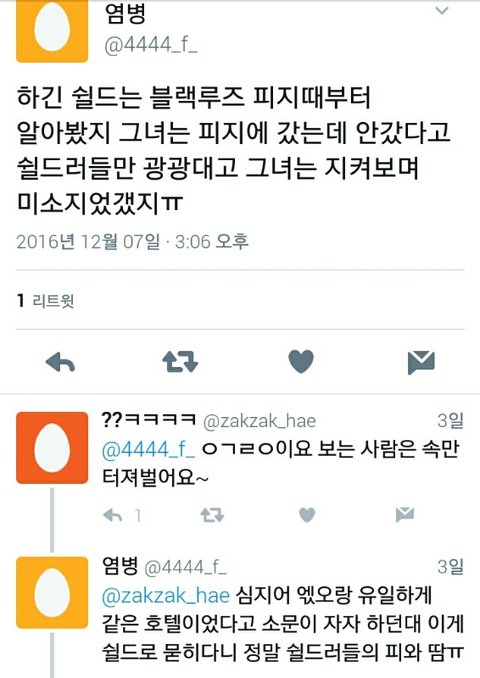Open the 3일 timestamp on zakzak_hae reply

(450, 420)
